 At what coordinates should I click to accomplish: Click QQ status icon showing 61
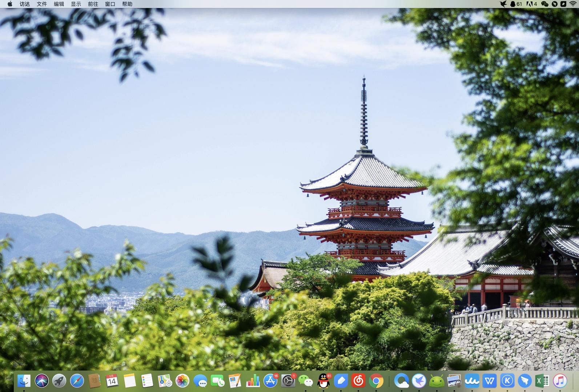click(x=516, y=4)
